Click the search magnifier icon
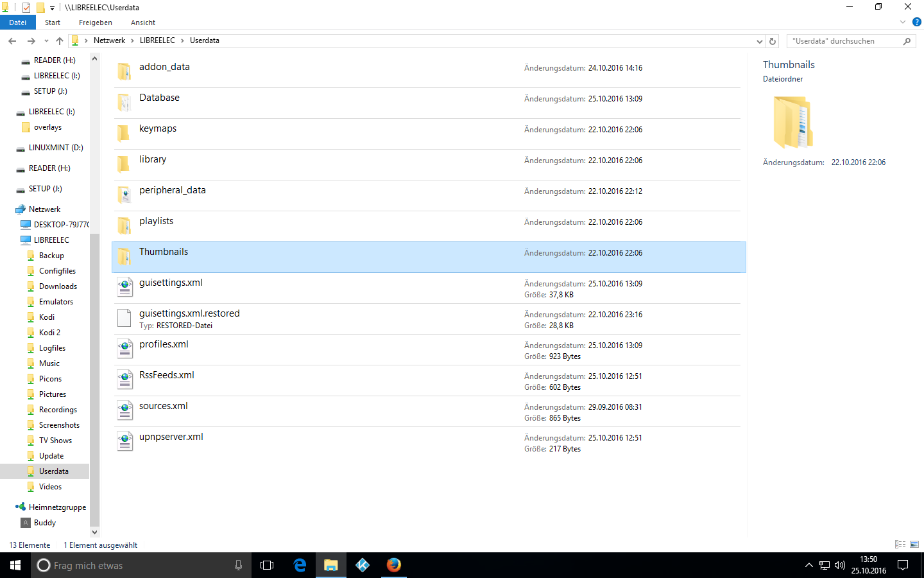 (907, 41)
